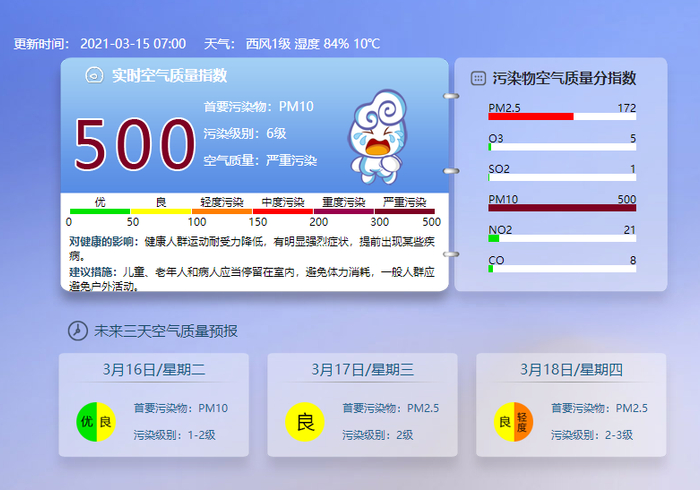Click the NO2 index bar

562,238
